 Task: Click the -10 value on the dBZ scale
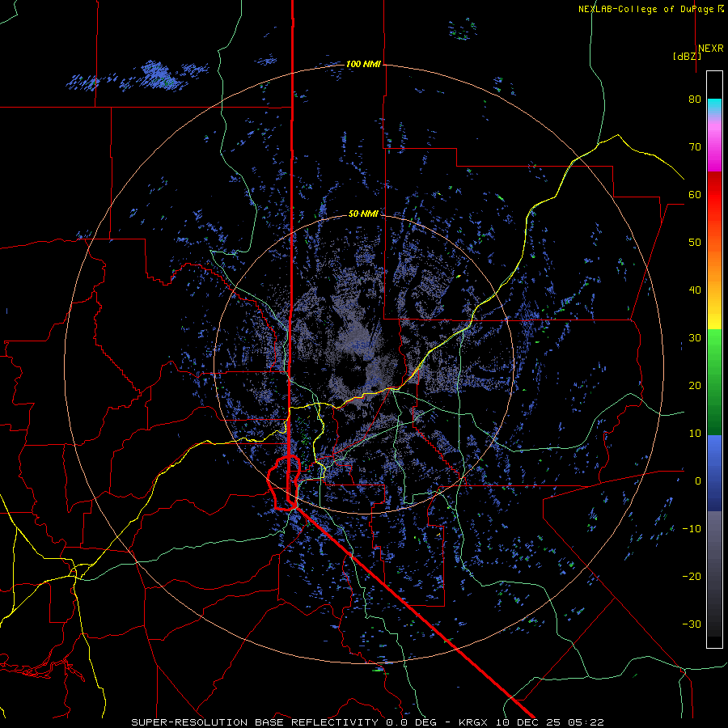pyautogui.click(x=692, y=529)
